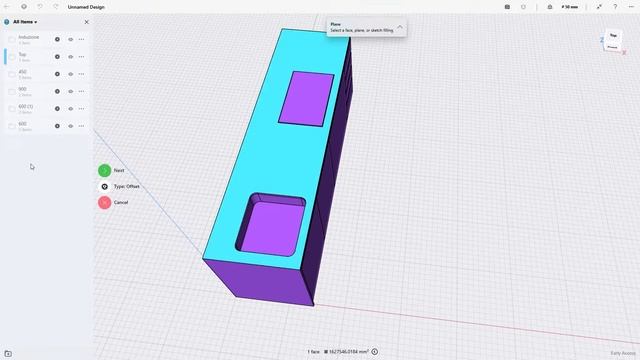
Task: Click the round dark icon in 900 row
Action: [57, 91]
